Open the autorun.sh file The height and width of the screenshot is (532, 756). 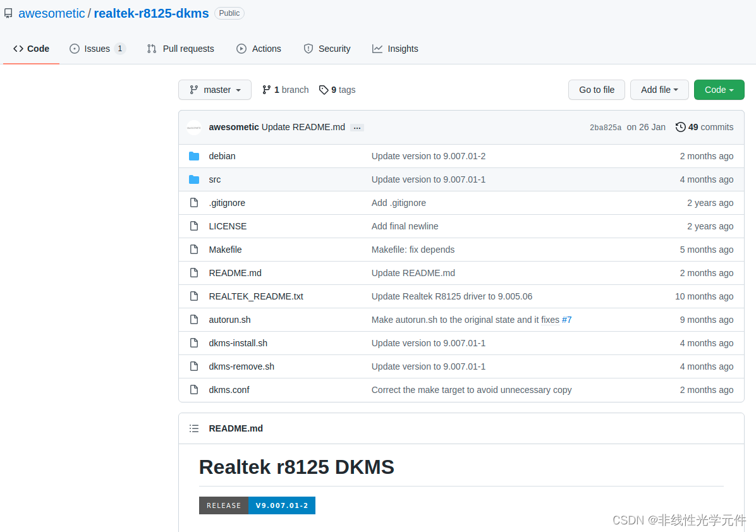[x=229, y=320]
